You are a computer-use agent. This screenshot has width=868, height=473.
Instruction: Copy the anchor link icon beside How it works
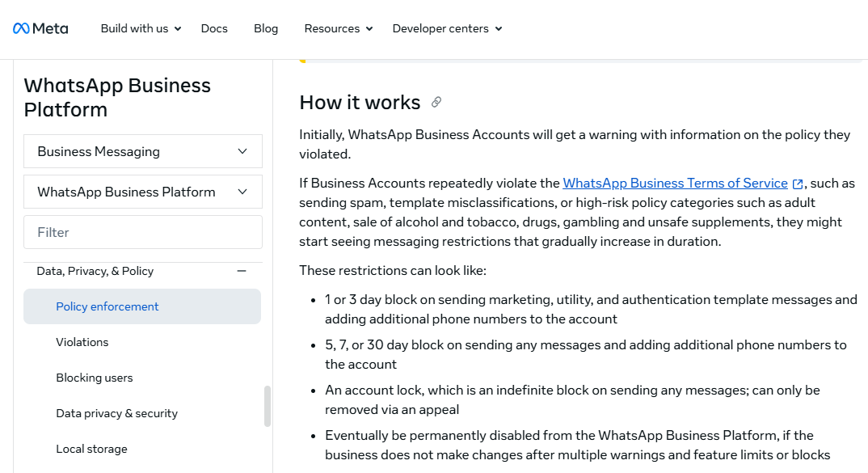(436, 102)
